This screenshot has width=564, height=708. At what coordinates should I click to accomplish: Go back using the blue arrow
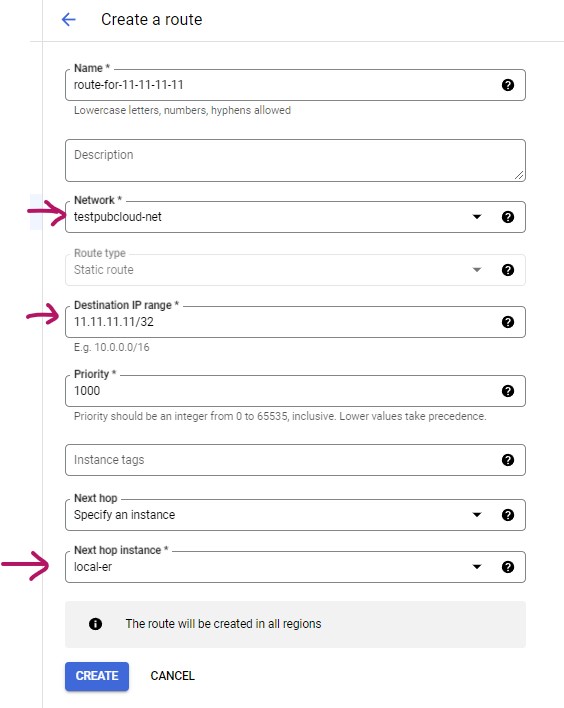click(x=69, y=19)
